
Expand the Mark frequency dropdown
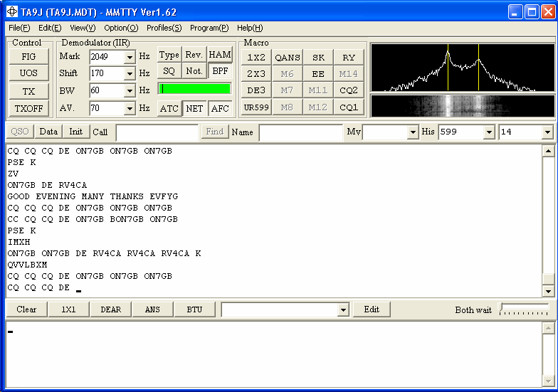click(130, 57)
